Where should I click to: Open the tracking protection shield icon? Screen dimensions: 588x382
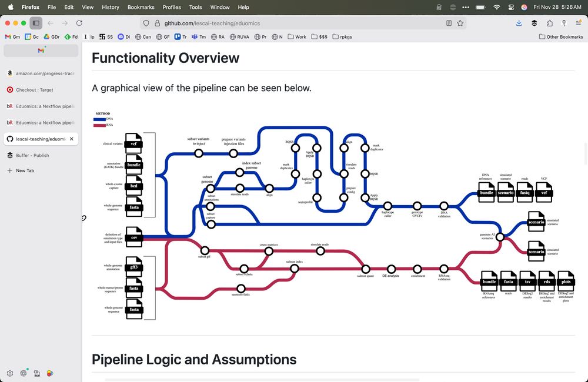point(146,24)
